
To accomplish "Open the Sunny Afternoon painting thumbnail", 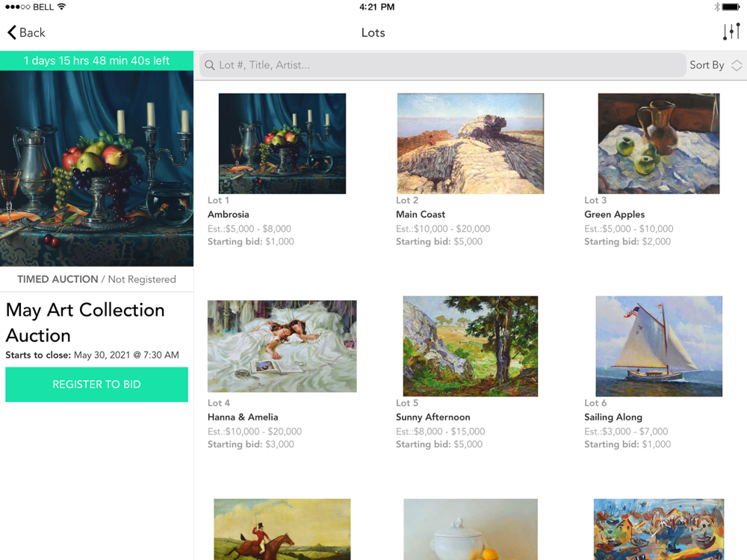I will (470, 346).
